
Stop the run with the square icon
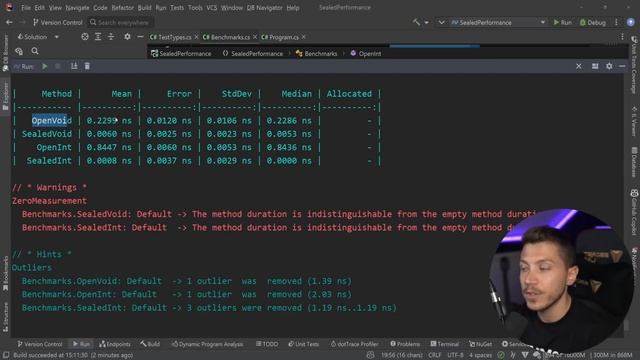coord(58,66)
